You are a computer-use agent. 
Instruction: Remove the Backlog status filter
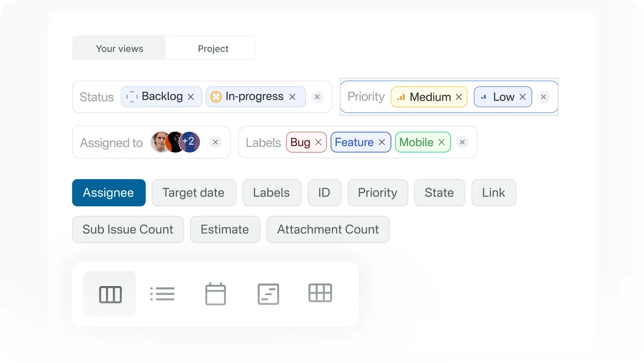(x=191, y=96)
